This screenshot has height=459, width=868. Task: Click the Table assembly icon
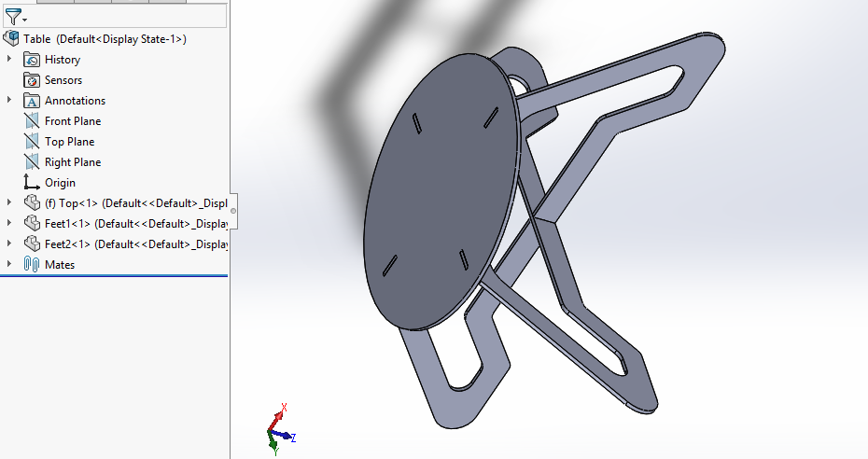[11, 38]
